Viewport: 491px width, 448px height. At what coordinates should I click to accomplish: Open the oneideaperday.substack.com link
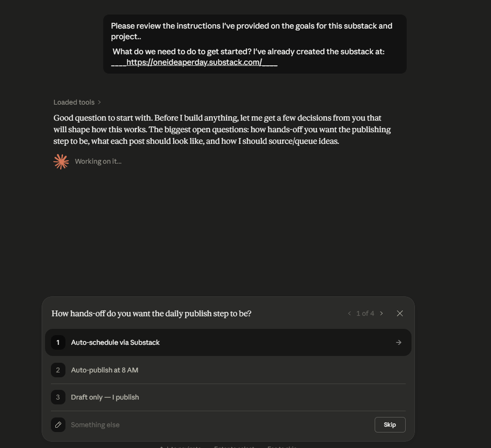(194, 62)
